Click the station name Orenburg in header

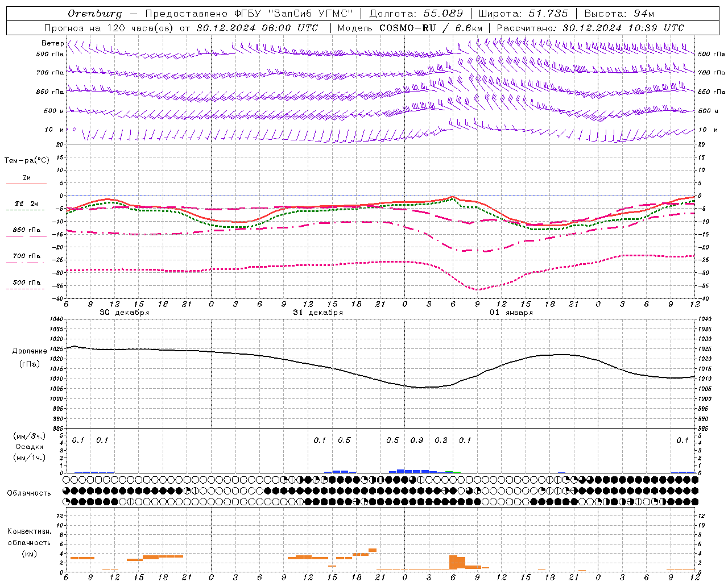tap(94, 14)
